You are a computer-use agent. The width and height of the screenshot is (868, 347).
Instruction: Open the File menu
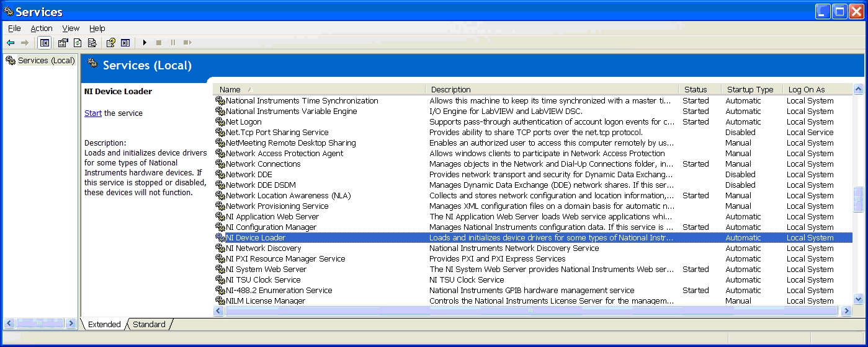coord(14,28)
